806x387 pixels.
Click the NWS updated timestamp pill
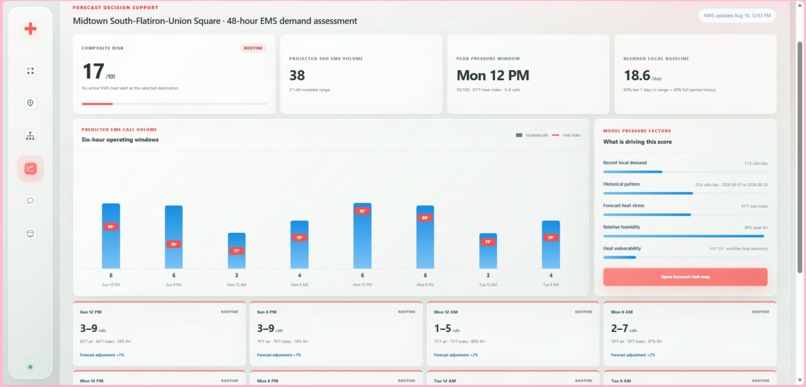click(x=737, y=16)
